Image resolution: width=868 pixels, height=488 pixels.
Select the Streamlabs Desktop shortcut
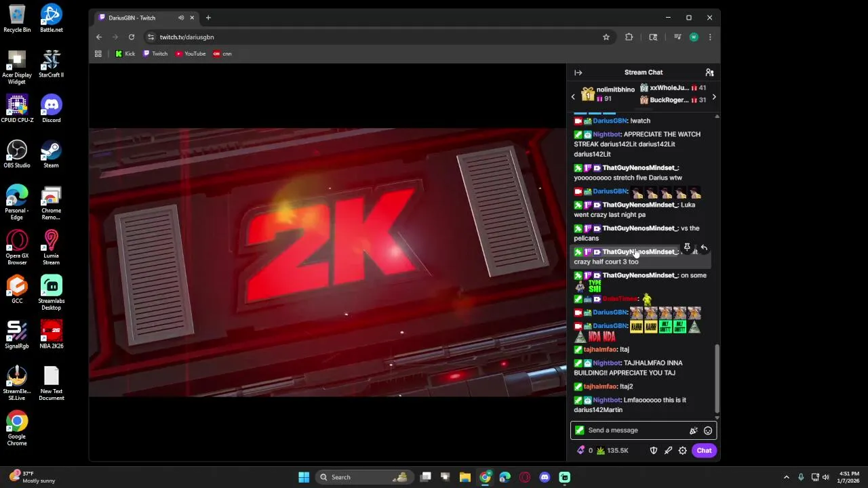pos(52,293)
